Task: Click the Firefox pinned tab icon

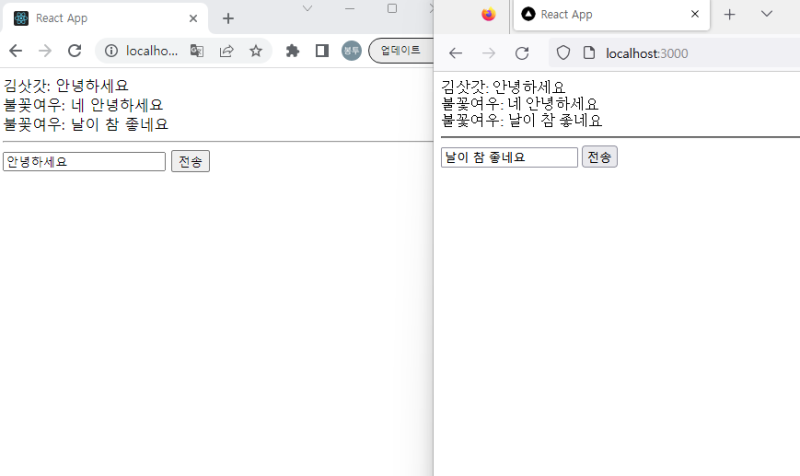Action: coord(488,14)
